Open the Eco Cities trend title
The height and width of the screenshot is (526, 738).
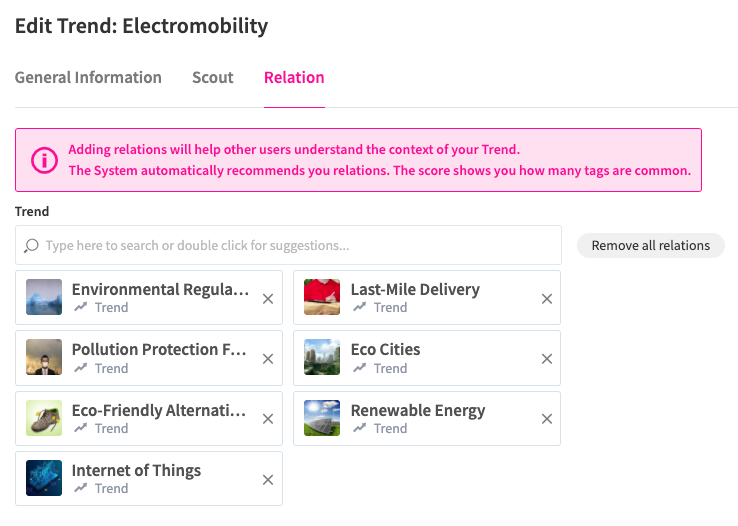tap(385, 349)
